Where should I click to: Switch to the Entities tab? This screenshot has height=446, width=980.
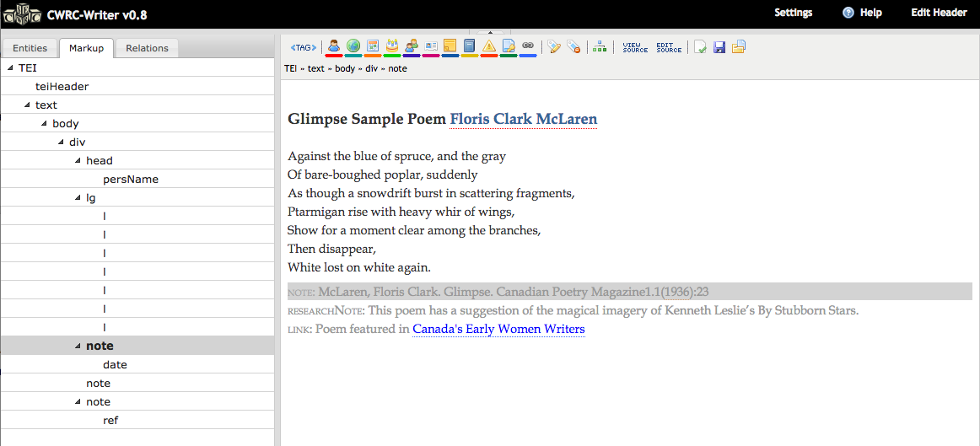click(30, 48)
